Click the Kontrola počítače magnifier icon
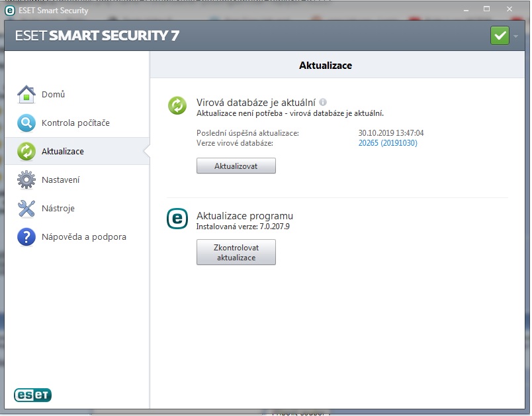532x416 pixels. (26, 123)
